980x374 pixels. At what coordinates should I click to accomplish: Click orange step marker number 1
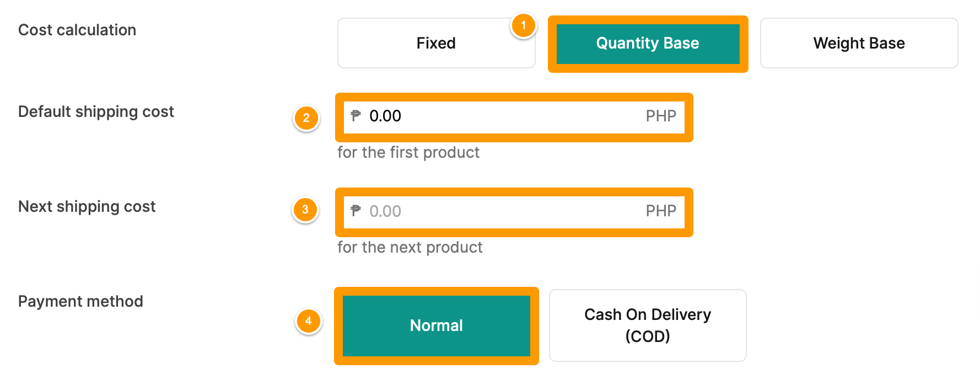523,25
